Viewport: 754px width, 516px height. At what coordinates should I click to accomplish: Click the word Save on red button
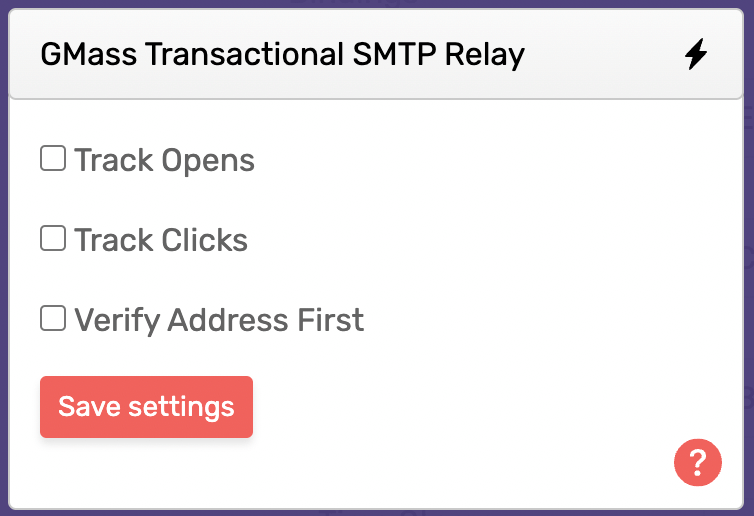(x=89, y=406)
